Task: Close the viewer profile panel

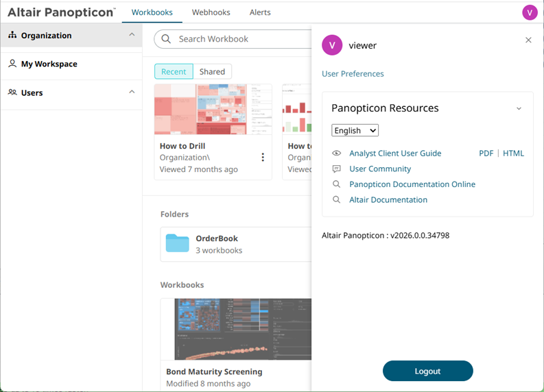Action: coord(528,40)
